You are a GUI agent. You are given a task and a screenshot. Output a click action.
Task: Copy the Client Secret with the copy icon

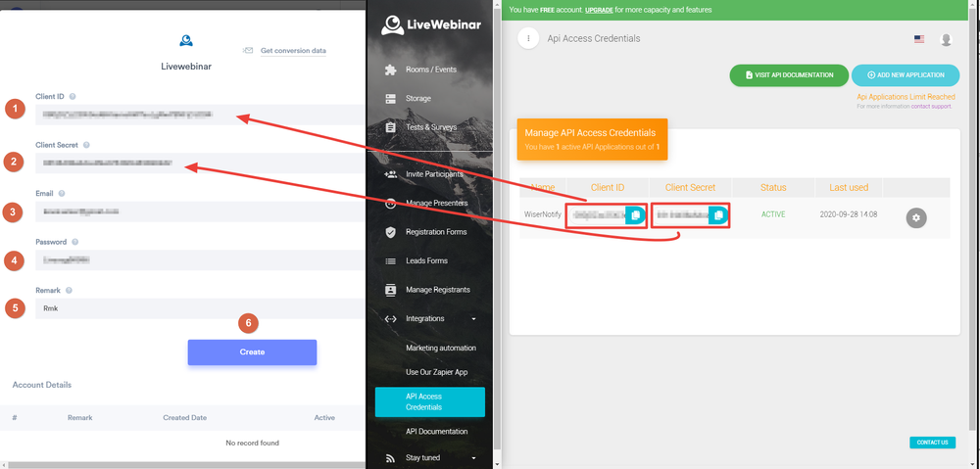click(x=718, y=214)
